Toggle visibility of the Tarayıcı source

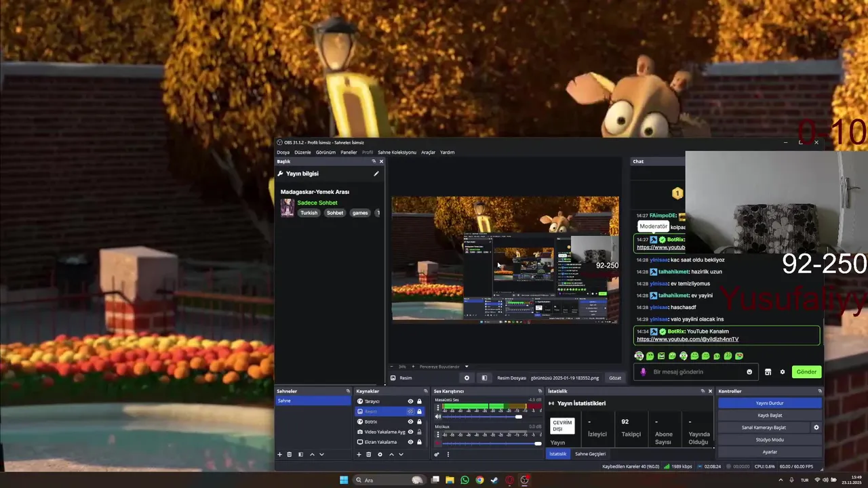point(410,401)
